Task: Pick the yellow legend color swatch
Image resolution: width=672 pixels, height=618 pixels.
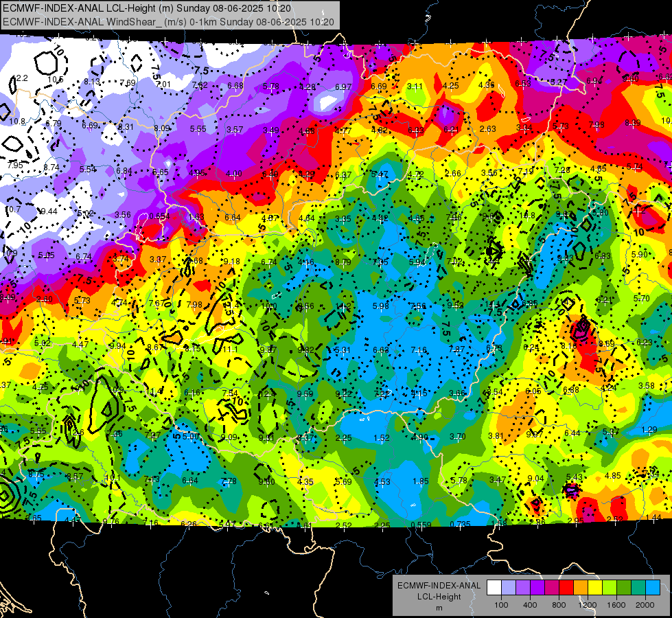Action: [595, 587]
